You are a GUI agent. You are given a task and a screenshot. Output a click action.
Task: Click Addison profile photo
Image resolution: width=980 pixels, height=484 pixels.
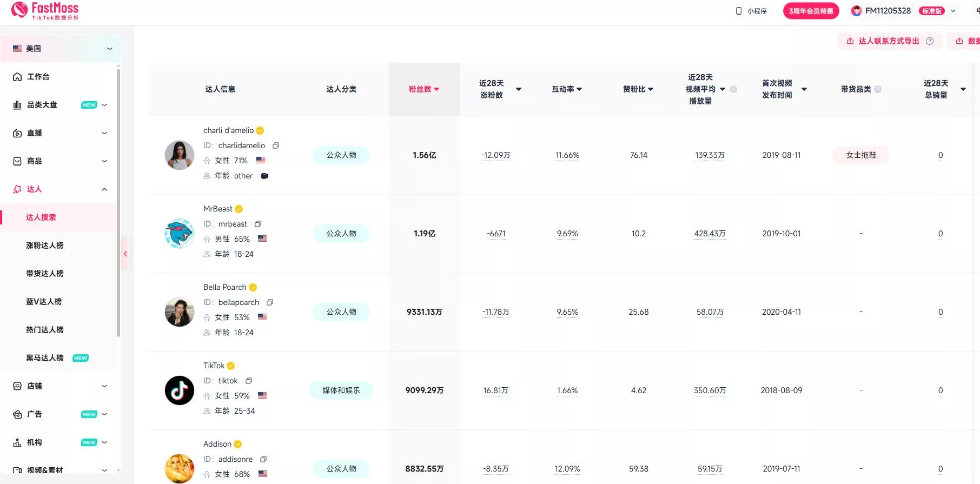(x=180, y=469)
